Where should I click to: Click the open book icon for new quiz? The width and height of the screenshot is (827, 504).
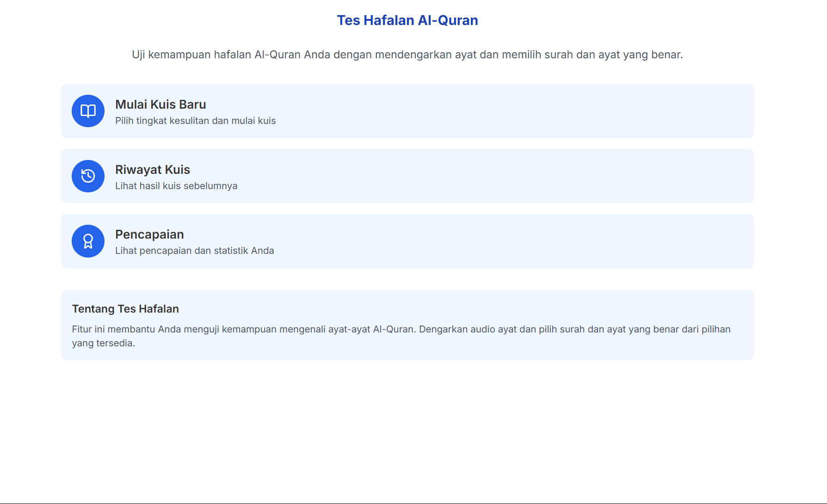click(88, 111)
